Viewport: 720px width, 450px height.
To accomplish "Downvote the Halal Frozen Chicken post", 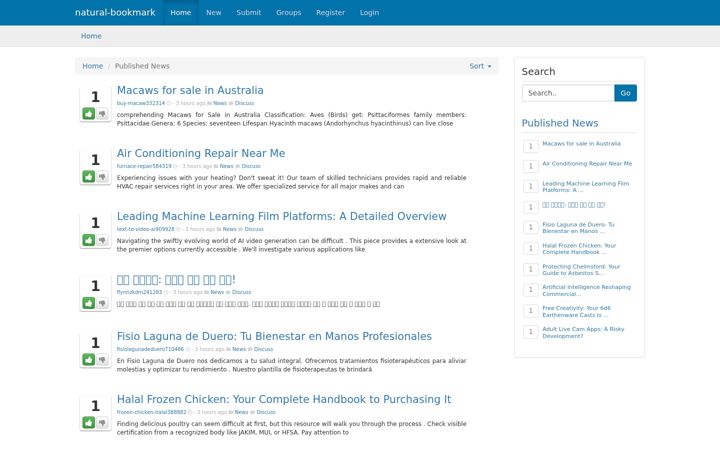I will [x=102, y=422].
